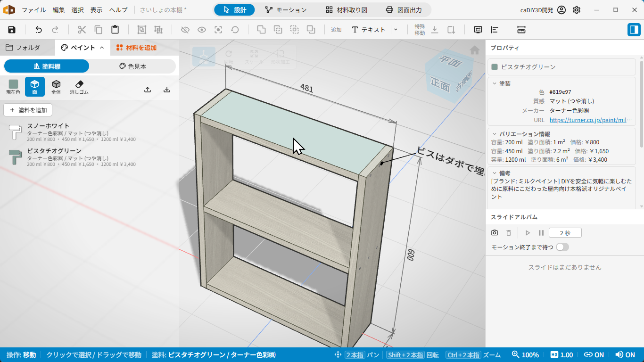Click the scissors cut icon
The width and height of the screenshot is (644, 362).
[x=82, y=30]
